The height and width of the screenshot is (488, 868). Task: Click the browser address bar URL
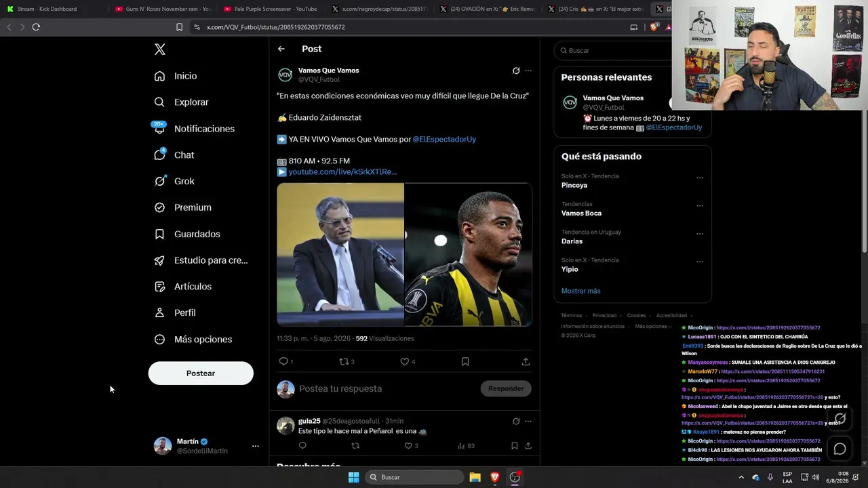pyautogui.click(x=275, y=27)
